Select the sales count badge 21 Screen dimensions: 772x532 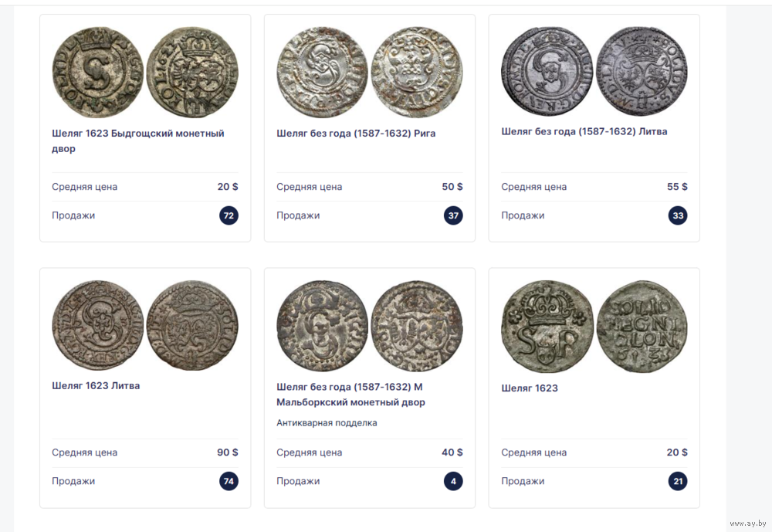pyautogui.click(x=678, y=481)
